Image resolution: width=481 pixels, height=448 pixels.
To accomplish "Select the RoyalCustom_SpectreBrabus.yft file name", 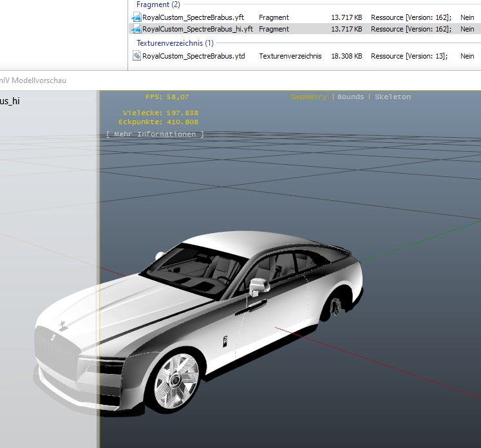I will [193, 17].
